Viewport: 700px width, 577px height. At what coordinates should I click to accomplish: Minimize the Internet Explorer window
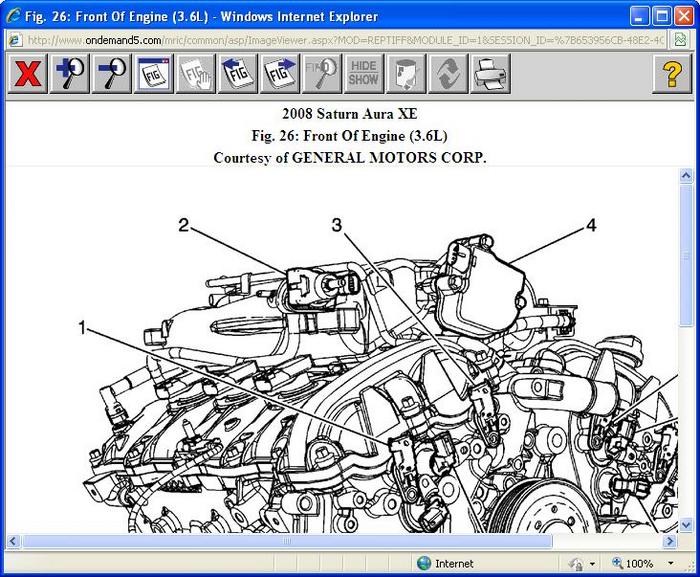(640, 17)
